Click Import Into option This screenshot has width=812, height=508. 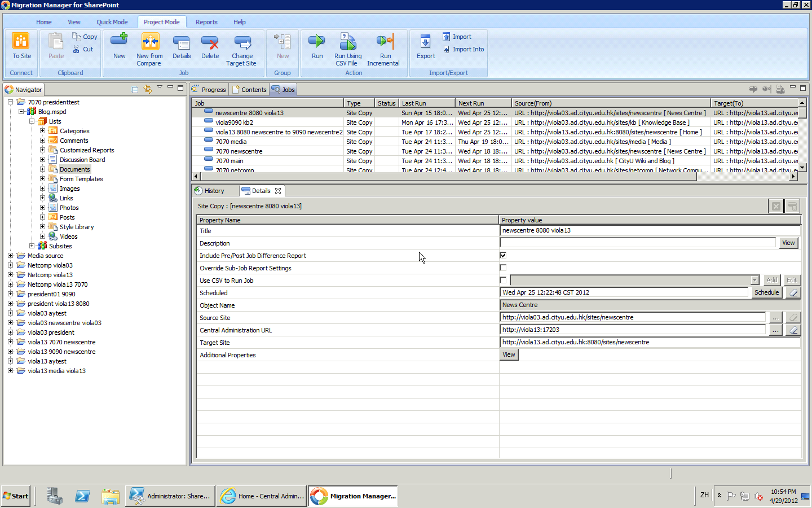(x=463, y=49)
